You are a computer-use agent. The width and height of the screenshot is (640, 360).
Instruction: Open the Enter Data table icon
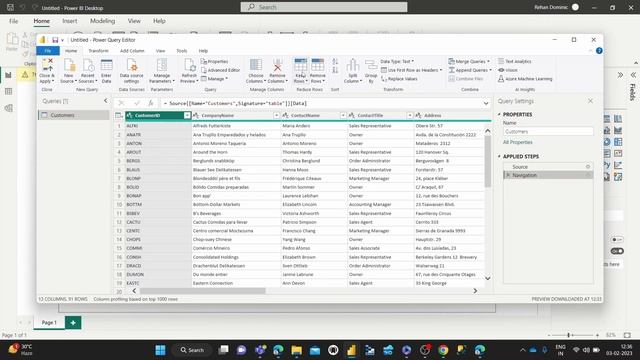tap(107, 65)
